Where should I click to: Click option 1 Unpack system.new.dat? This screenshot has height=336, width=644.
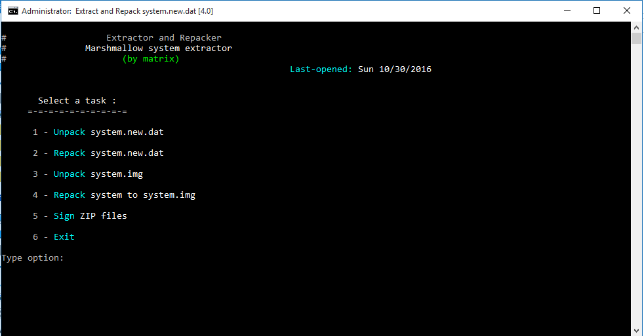tap(98, 132)
